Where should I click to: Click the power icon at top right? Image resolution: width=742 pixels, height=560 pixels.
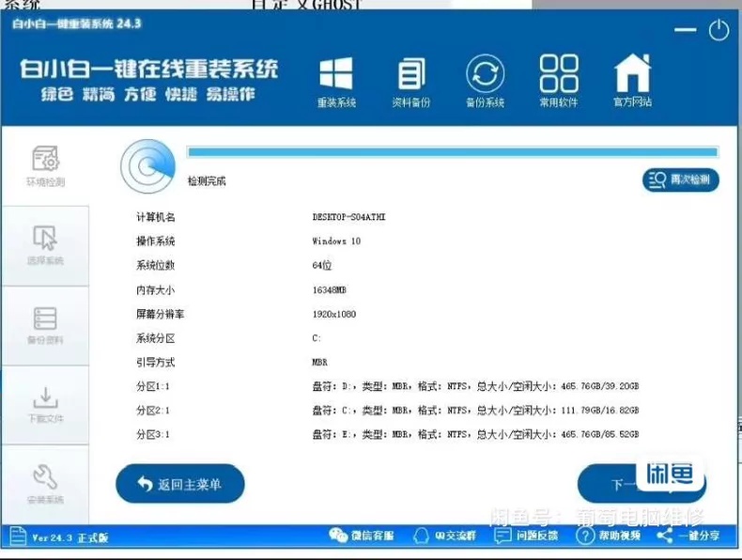coord(719,30)
